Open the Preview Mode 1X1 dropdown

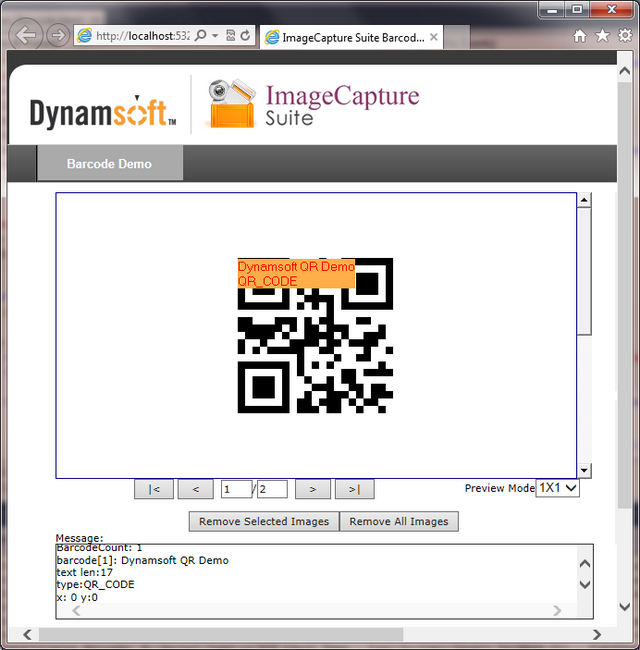coord(557,488)
